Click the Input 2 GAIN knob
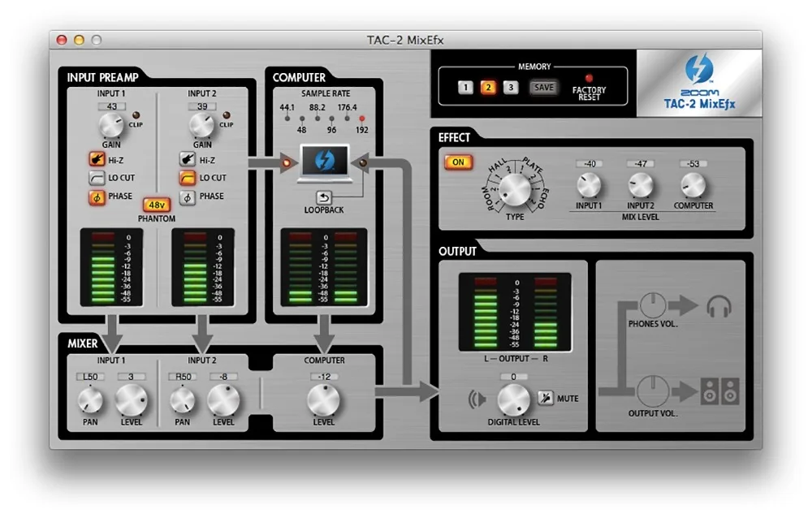This screenshot has width=812, height=518. [202, 126]
